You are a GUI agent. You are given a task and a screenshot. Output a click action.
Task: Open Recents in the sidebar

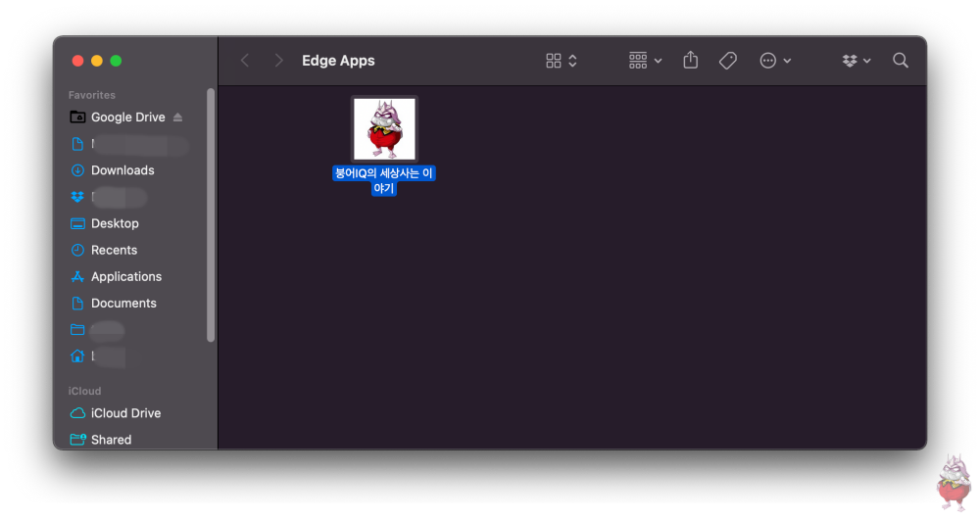(114, 251)
